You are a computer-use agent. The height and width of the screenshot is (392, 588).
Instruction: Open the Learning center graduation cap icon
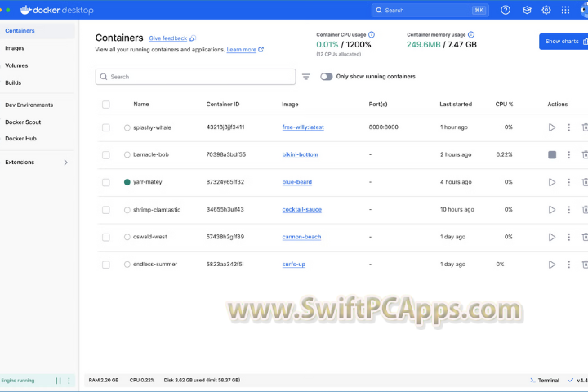(527, 10)
